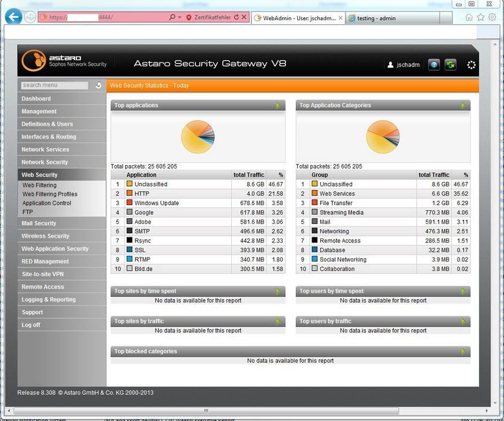Screen dimensions: 504x421
Task: Click Unclassified color swatch in Application table
Action: [129, 184]
